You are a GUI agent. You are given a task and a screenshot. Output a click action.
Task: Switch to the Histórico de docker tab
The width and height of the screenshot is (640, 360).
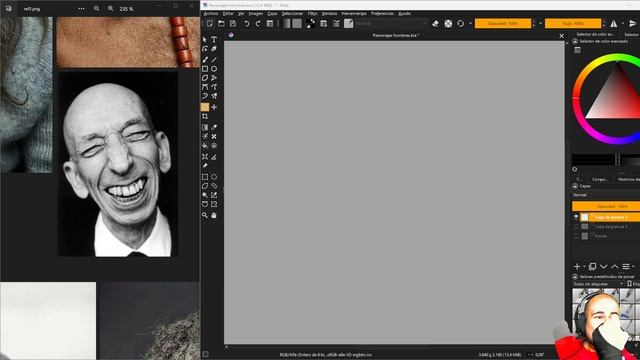pyautogui.click(x=628, y=179)
